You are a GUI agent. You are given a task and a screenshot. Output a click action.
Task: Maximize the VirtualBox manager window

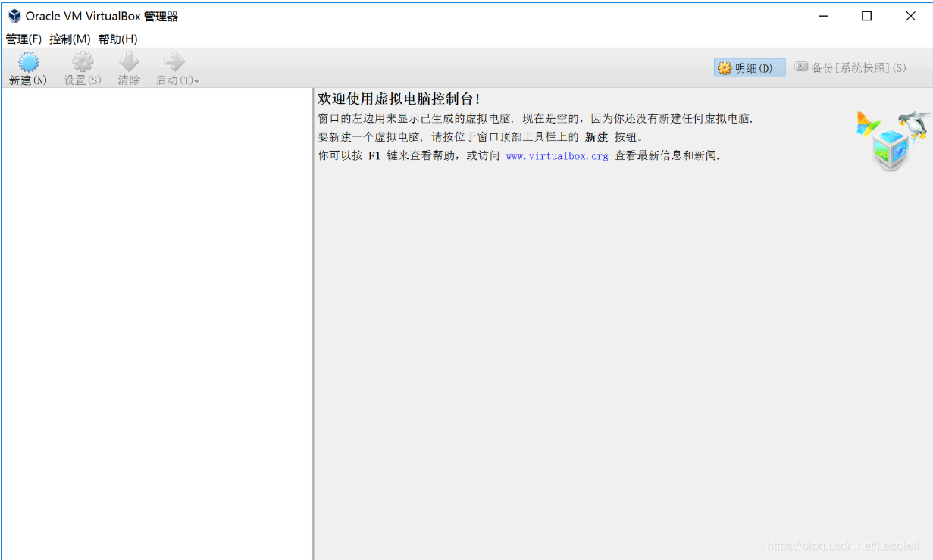pos(867,16)
